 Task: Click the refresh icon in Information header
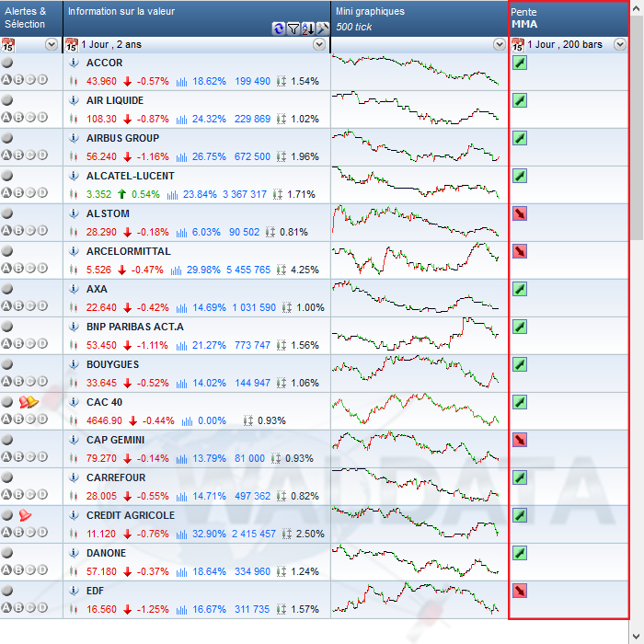(x=279, y=29)
